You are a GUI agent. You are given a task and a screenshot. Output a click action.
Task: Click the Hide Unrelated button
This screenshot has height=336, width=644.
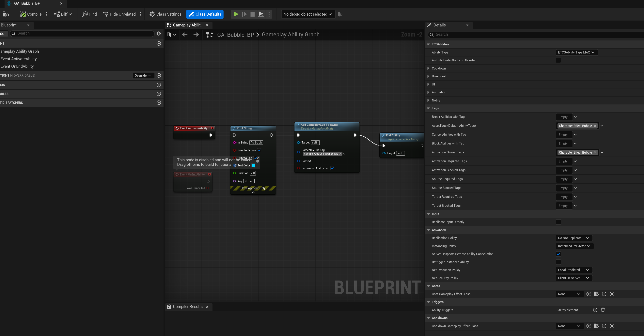coord(119,14)
